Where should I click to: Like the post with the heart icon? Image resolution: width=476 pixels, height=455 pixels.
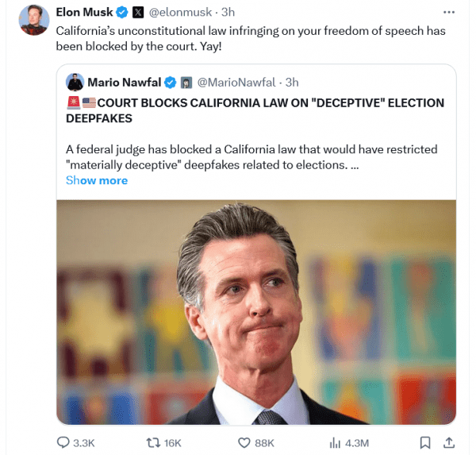click(x=244, y=442)
